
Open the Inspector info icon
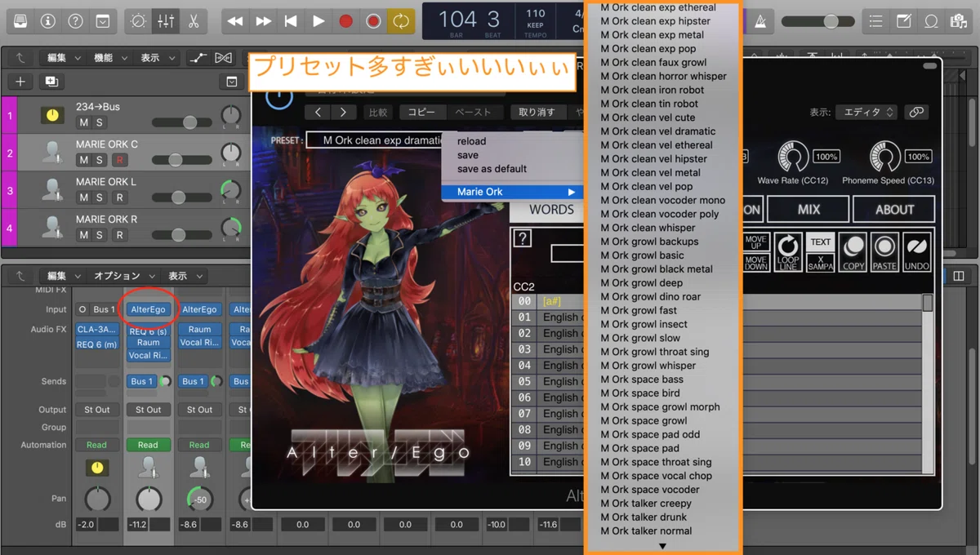48,21
